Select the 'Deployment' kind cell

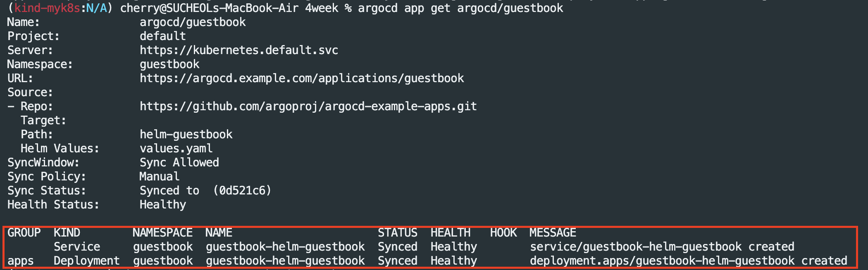[87, 261]
